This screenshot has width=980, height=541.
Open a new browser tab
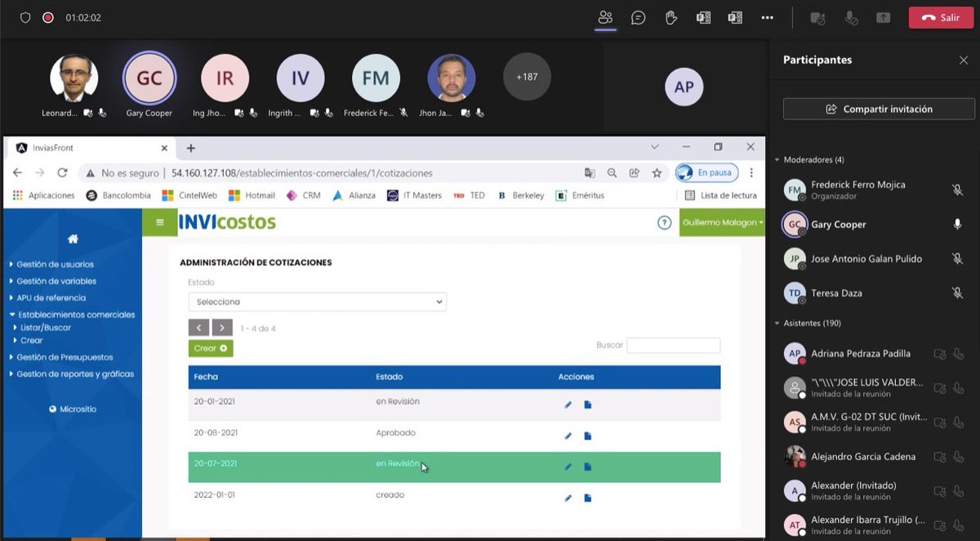click(x=191, y=148)
